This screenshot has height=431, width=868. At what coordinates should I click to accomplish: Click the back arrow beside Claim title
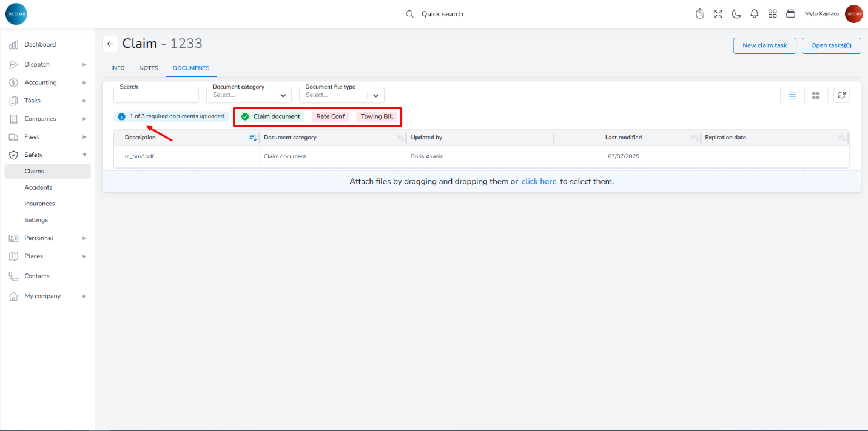click(x=110, y=44)
